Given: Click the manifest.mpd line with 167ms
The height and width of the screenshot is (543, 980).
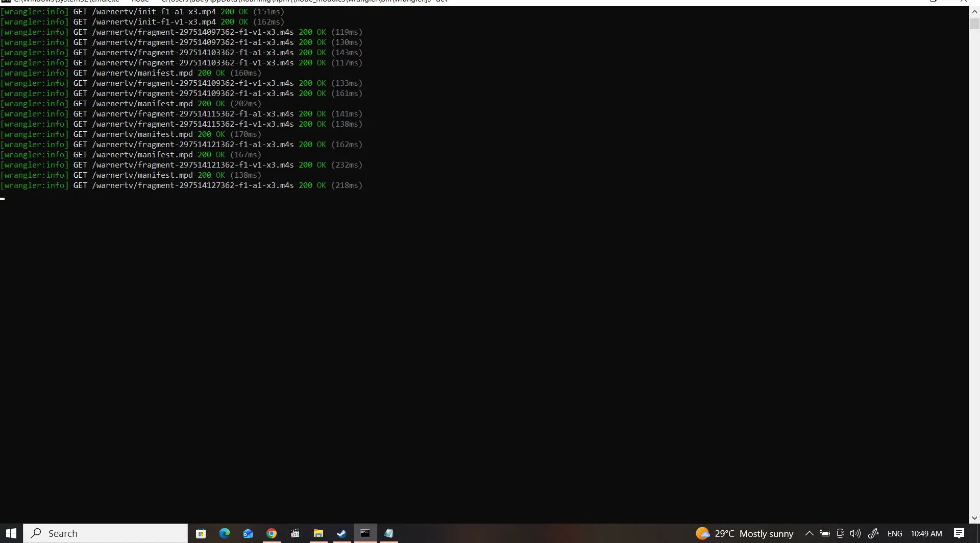Looking at the screenshot, I should coord(131,154).
